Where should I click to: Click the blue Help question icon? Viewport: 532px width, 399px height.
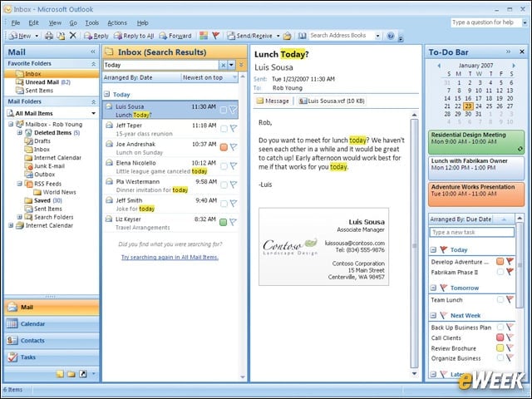[x=391, y=36]
